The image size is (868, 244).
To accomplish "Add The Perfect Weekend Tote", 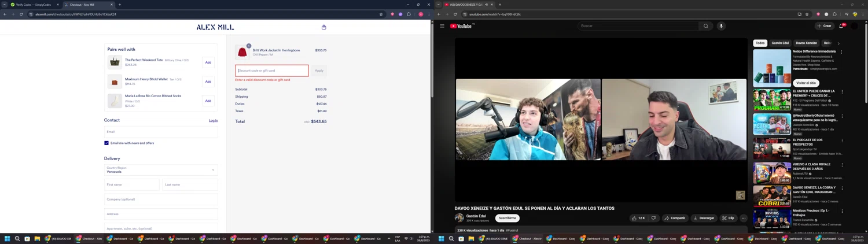I will click(208, 62).
